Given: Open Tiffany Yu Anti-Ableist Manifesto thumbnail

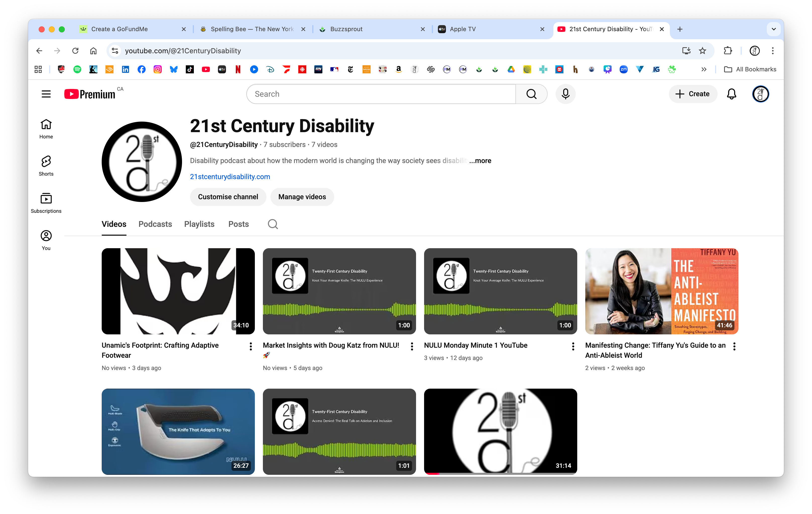Looking at the screenshot, I should 661,291.
